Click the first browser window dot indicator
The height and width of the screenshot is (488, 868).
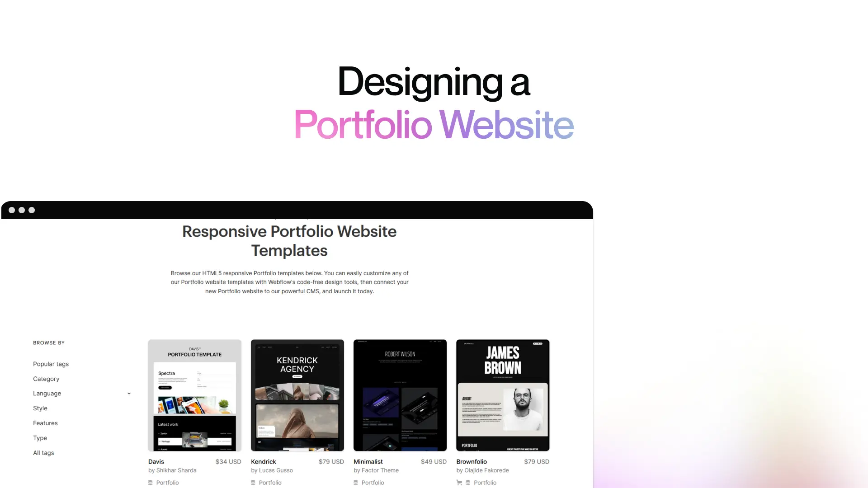tap(11, 210)
